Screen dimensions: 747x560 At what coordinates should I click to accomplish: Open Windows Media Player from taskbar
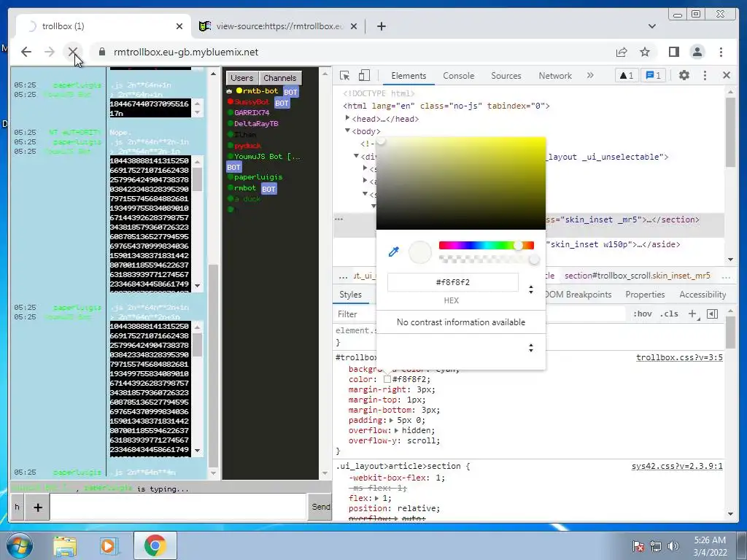[x=109, y=545]
